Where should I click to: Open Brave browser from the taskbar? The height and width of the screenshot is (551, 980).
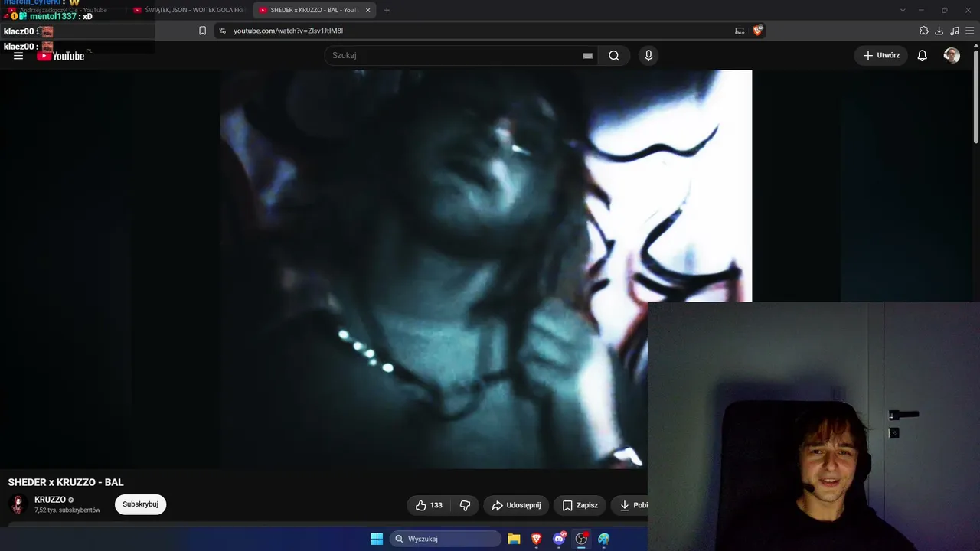point(536,539)
